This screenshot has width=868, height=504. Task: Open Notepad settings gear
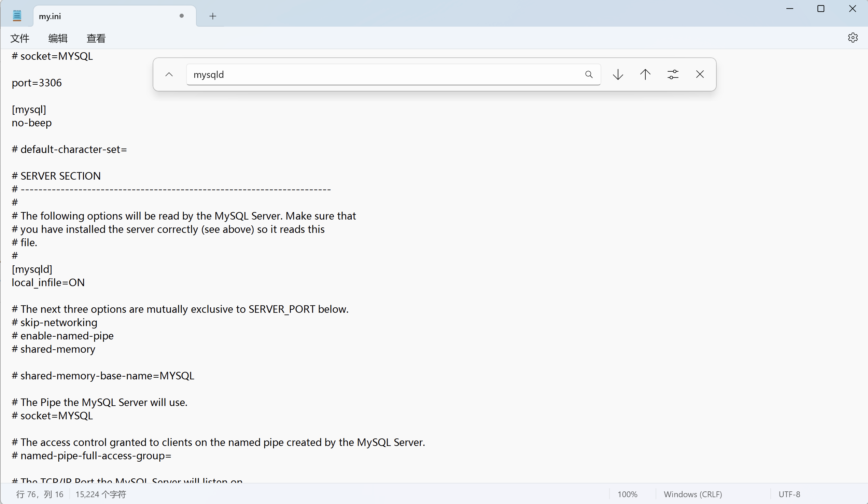coord(853,38)
